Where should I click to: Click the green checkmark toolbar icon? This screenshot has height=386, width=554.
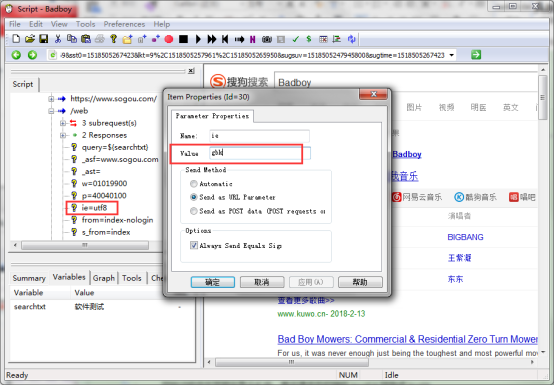click(x=295, y=39)
